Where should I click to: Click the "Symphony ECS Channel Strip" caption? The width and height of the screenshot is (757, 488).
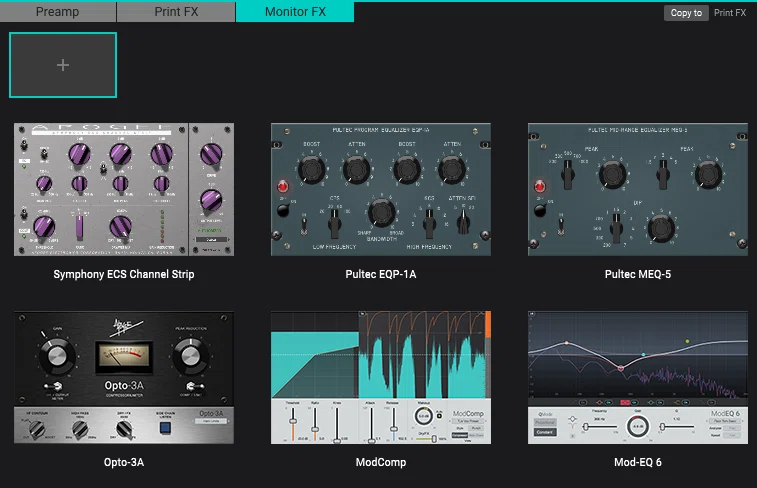click(124, 274)
